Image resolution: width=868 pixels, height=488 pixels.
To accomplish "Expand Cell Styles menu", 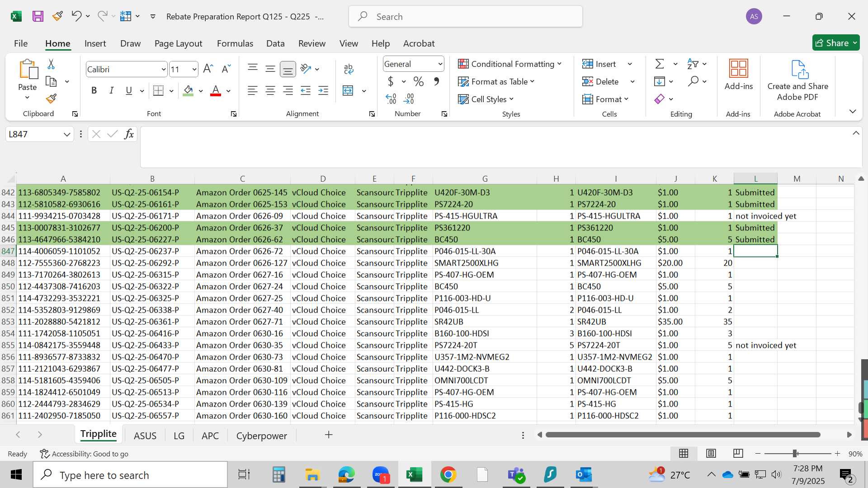I will [x=486, y=99].
